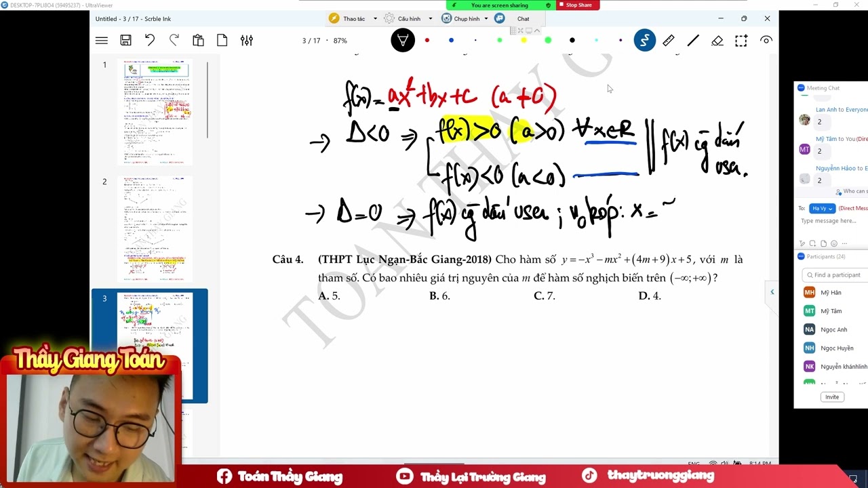The width and height of the screenshot is (868, 488).
Task: Click the TikTok thaytruonggiang icon
Action: pos(590,476)
